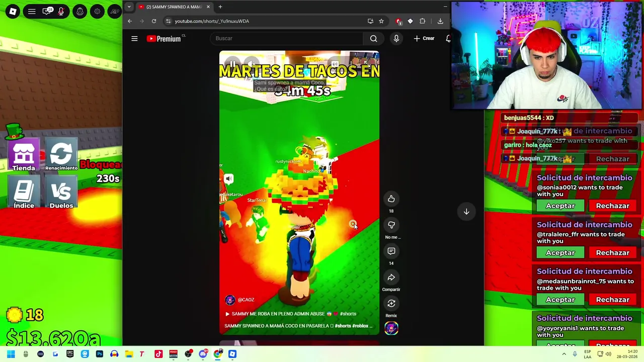Pause the playing Short

(233, 64)
